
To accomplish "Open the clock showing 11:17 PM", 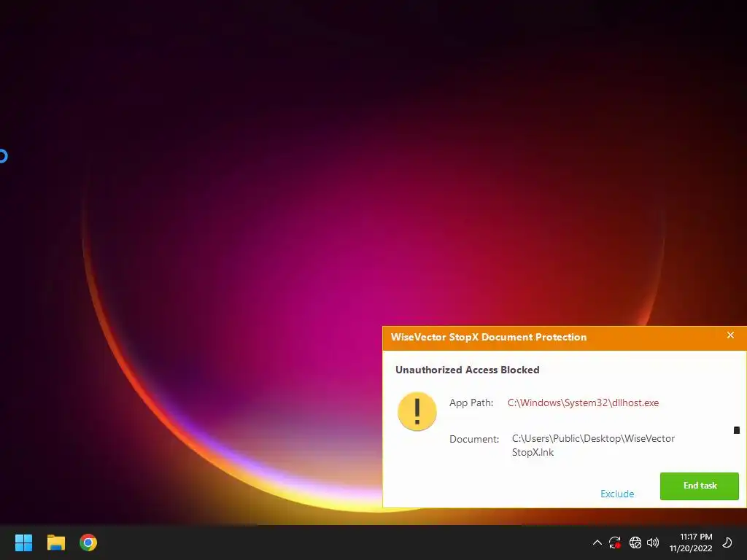I will (691, 542).
